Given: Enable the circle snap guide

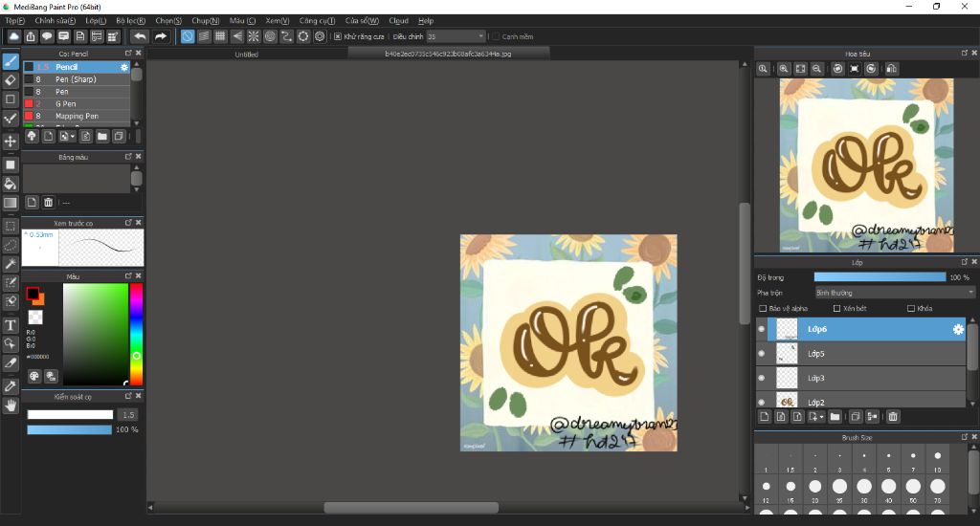Looking at the screenshot, I should (x=270, y=36).
